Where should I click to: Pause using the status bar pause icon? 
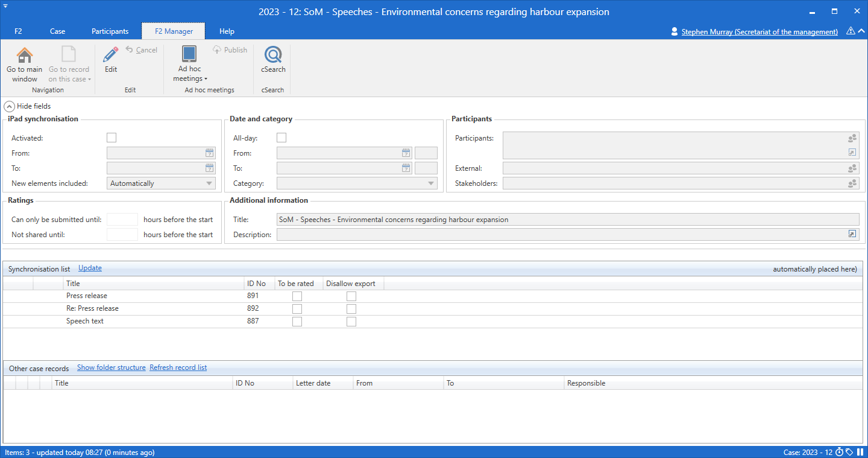[x=860, y=452]
